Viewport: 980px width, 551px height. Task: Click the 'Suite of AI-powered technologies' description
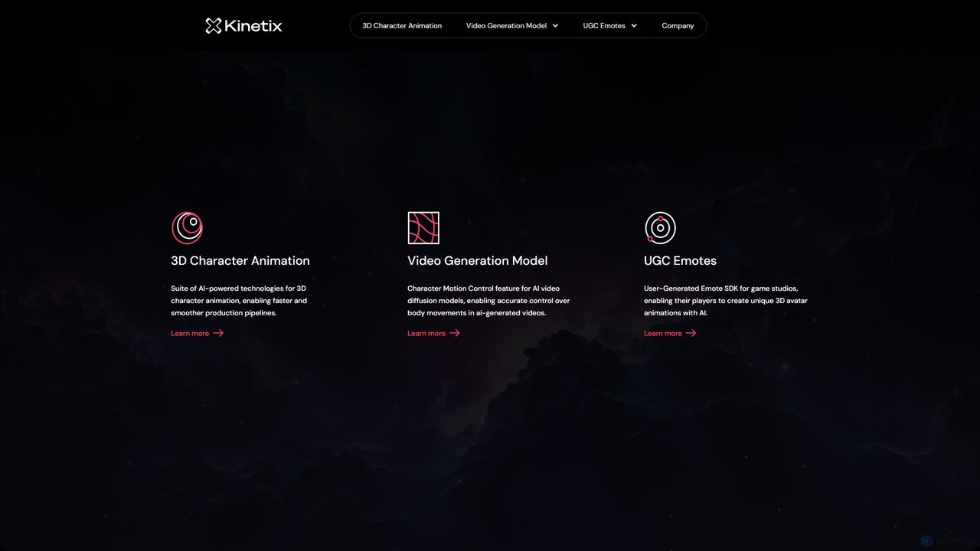(x=239, y=301)
